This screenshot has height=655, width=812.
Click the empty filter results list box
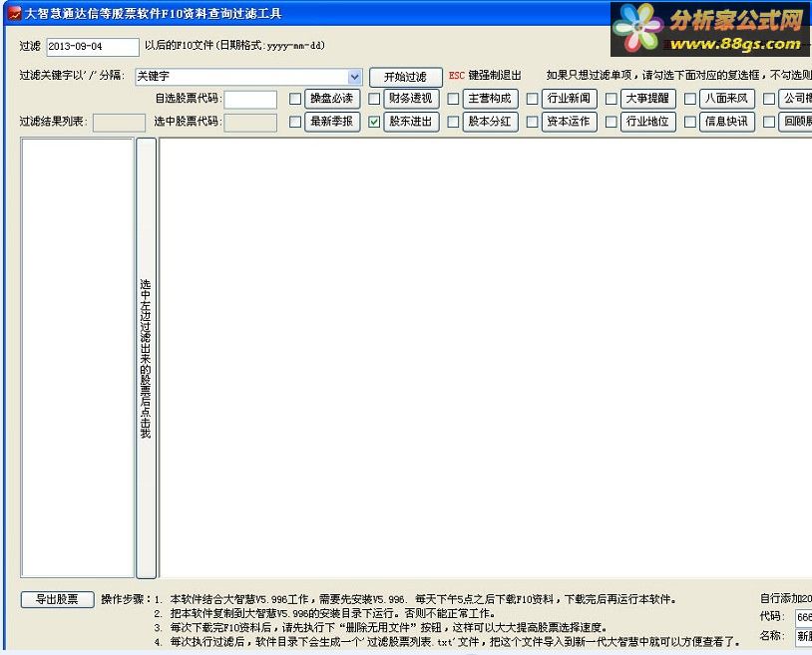coord(77,358)
